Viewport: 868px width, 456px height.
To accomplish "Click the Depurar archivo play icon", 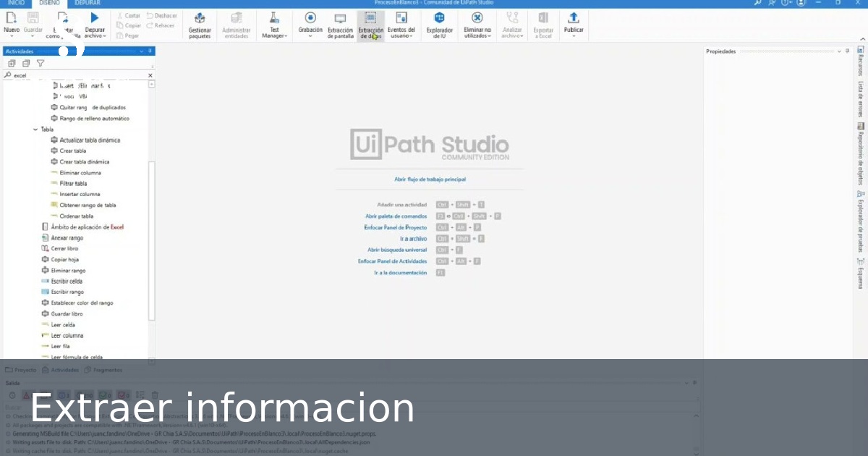I will pos(95,17).
